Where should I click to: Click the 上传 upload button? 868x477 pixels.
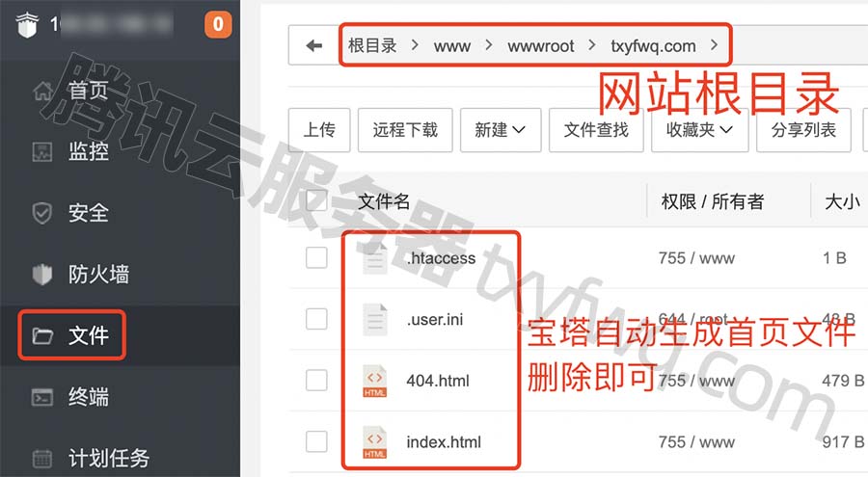(319, 130)
